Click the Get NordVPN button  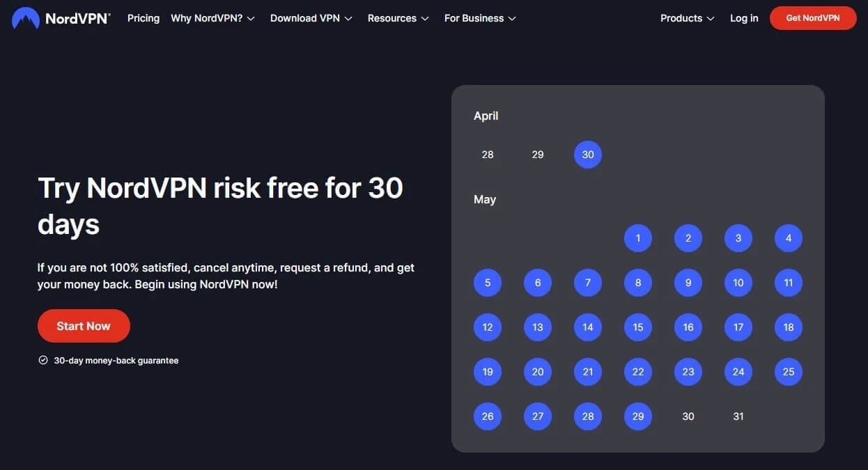pos(813,18)
